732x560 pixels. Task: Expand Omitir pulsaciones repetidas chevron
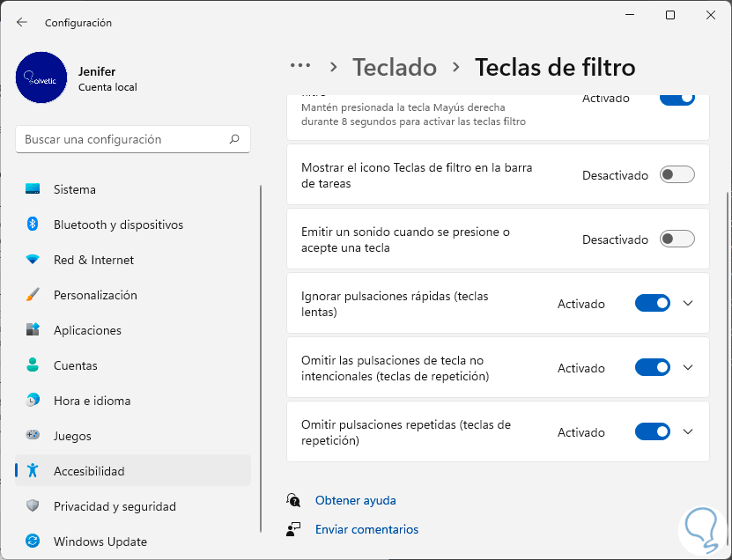[689, 432]
